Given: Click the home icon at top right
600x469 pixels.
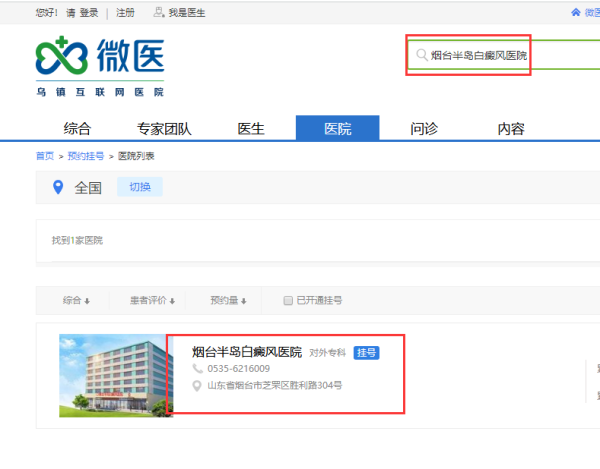Looking at the screenshot, I should [576, 13].
